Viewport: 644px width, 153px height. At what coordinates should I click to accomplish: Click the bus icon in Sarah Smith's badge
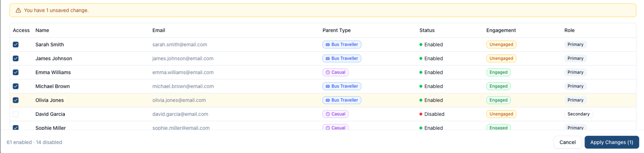coord(328,45)
